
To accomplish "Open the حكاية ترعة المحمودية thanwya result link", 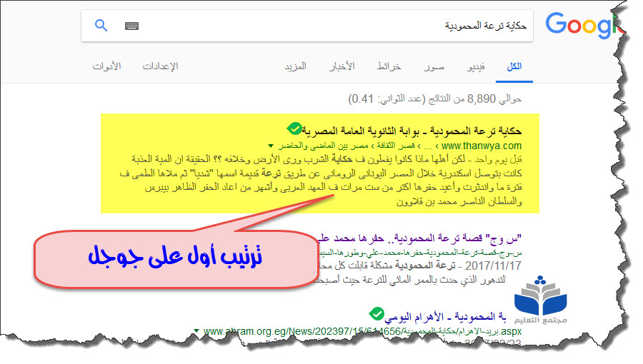I will point(414,131).
